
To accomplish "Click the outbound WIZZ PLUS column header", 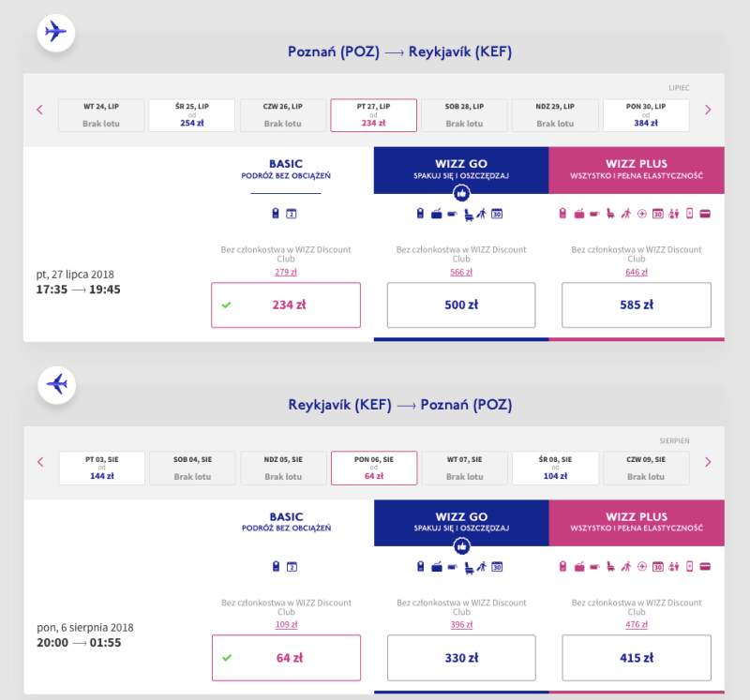I will pyautogui.click(x=637, y=170).
